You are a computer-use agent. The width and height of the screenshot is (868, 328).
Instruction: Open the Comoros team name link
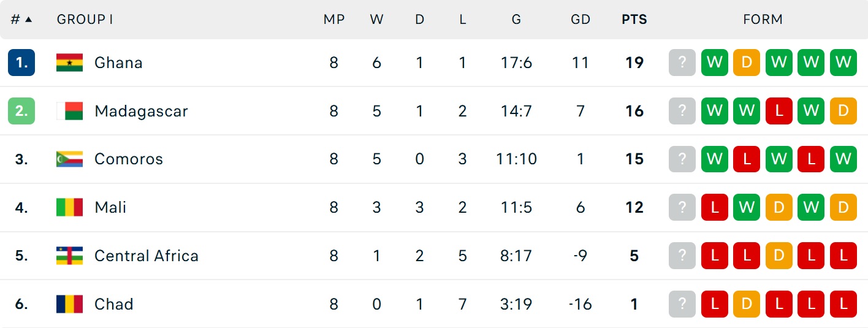coord(129,159)
